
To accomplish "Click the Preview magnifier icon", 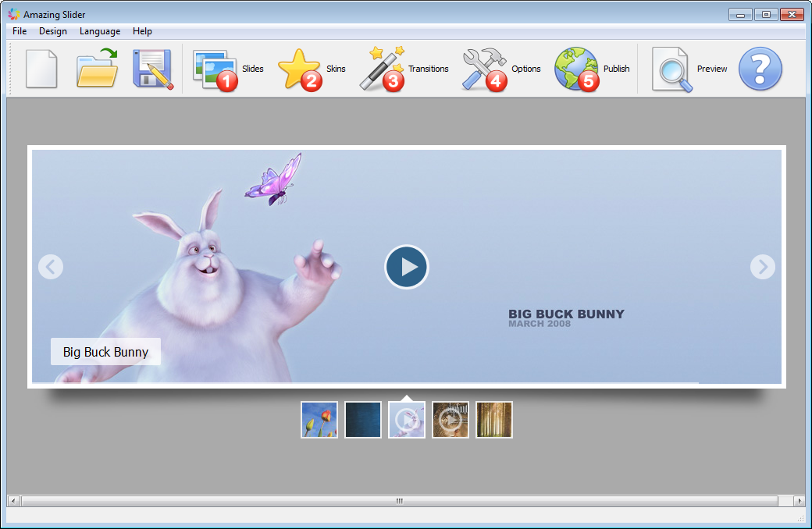I will (x=672, y=70).
